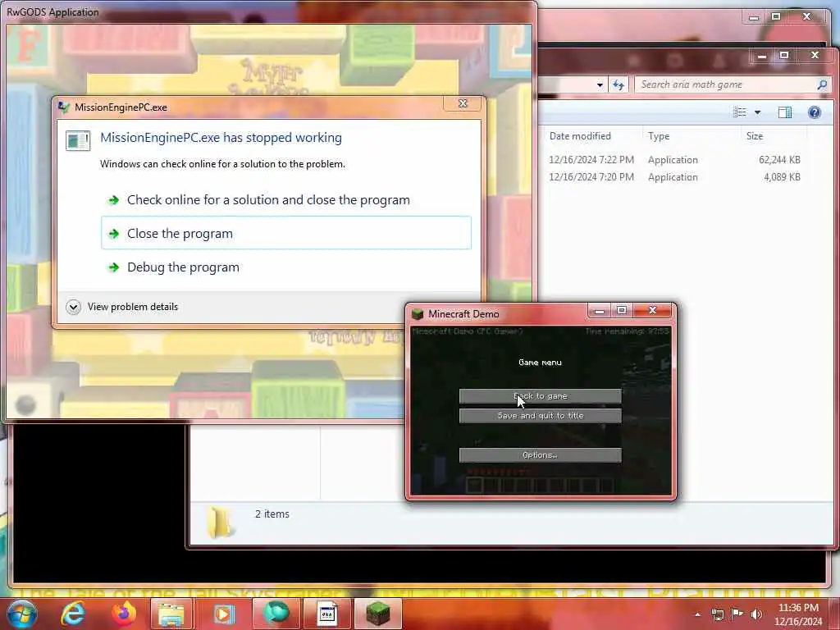Open the view options dropdown arrow
840x630 pixels.
(757, 112)
